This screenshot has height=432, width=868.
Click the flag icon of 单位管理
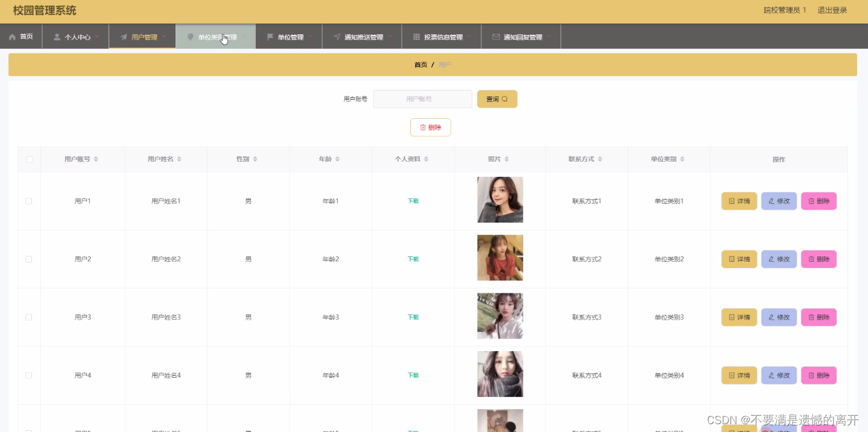(270, 37)
